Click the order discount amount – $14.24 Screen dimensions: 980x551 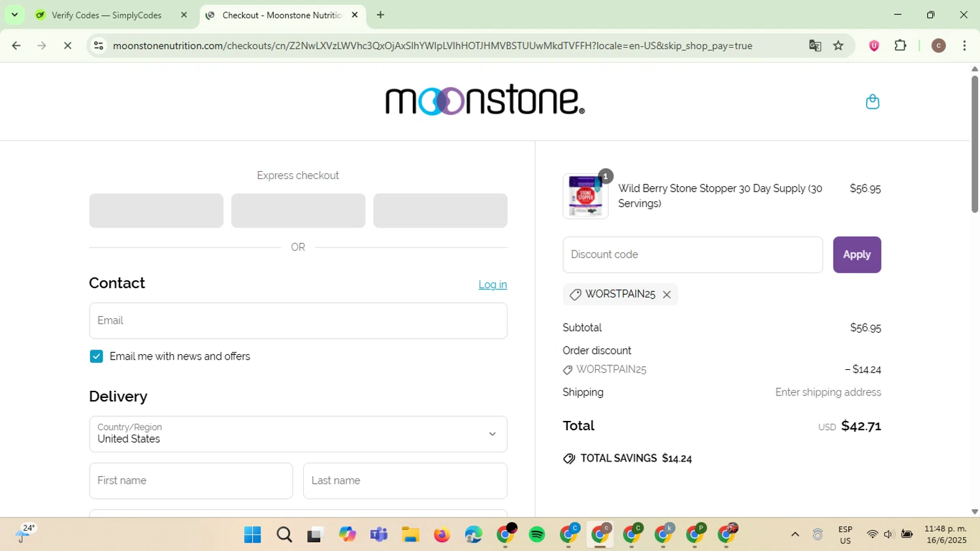coord(863,370)
